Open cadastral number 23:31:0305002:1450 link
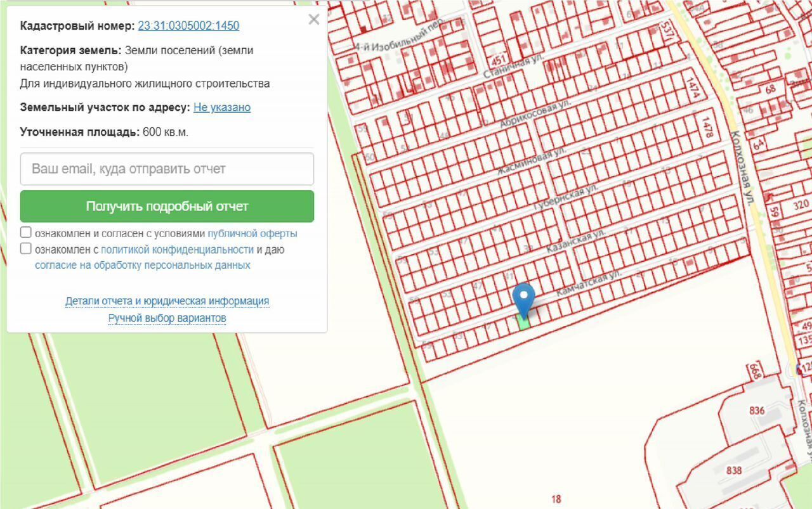The width and height of the screenshot is (812, 509). pyautogui.click(x=188, y=26)
